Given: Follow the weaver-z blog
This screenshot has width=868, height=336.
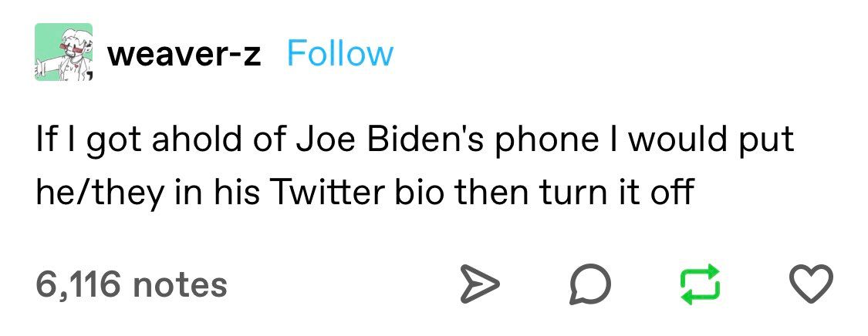Looking at the screenshot, I should (x=339, y=54).
